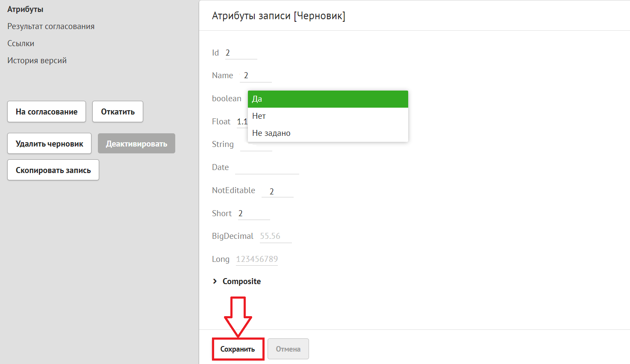This screenshot has height=364, width=630.
Task: Go to Результат согласования section
Action: pos(51,26)
